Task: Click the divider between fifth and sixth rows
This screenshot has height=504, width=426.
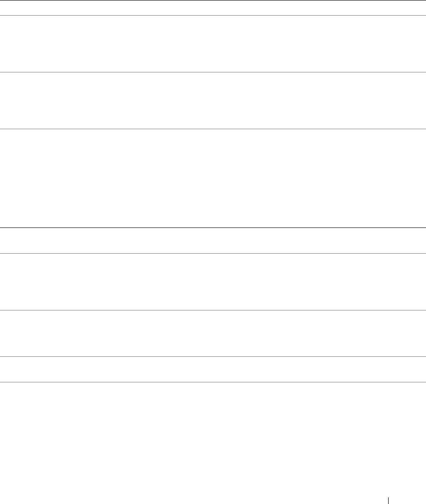Action: (213, 310)
